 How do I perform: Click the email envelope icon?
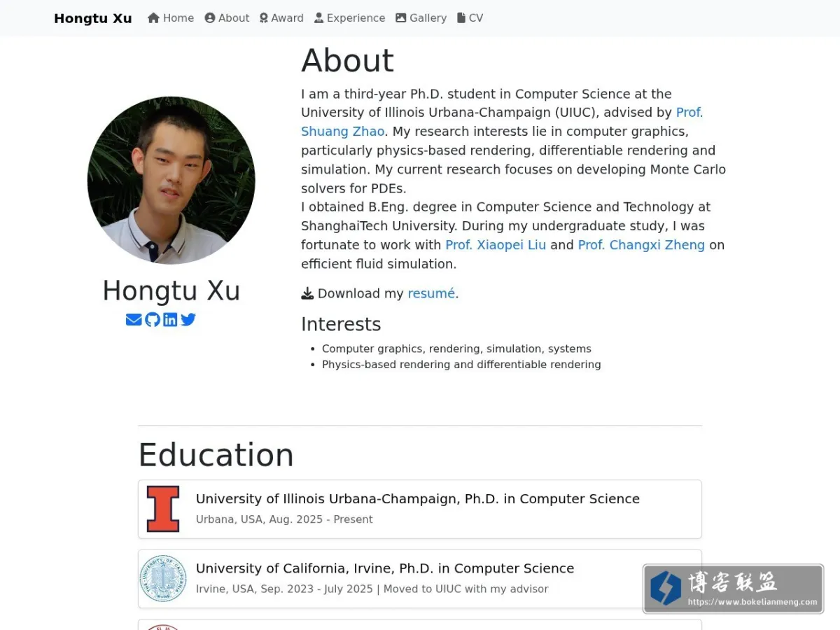pyautogui.click(x=134, y=320)
